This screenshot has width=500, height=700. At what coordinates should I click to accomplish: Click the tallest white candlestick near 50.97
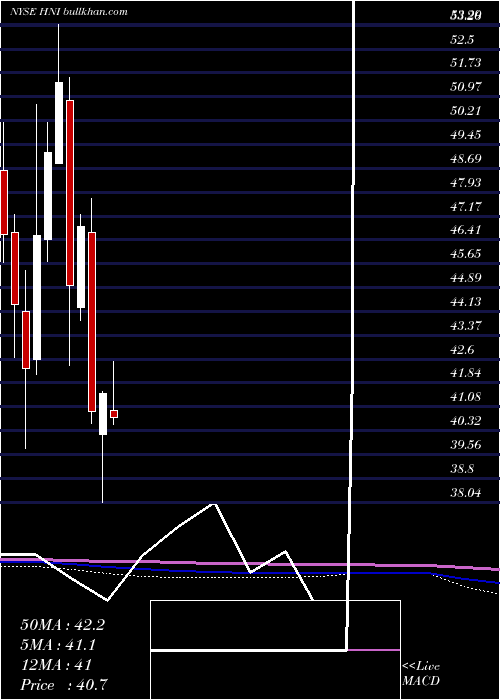(x=58, y=123)
